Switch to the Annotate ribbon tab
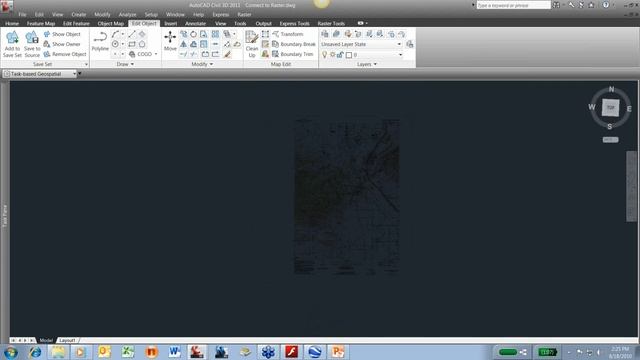 click(196, 24)
